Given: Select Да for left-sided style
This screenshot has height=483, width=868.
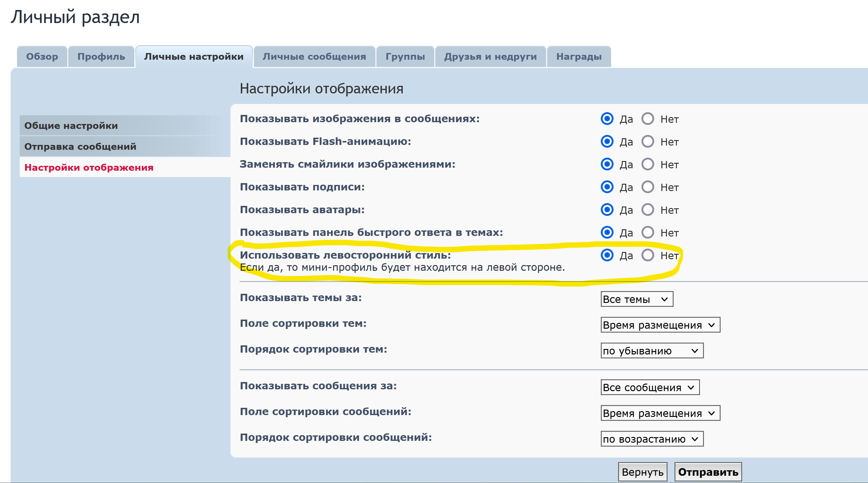Looking at the screenshot, I should 607,255.
